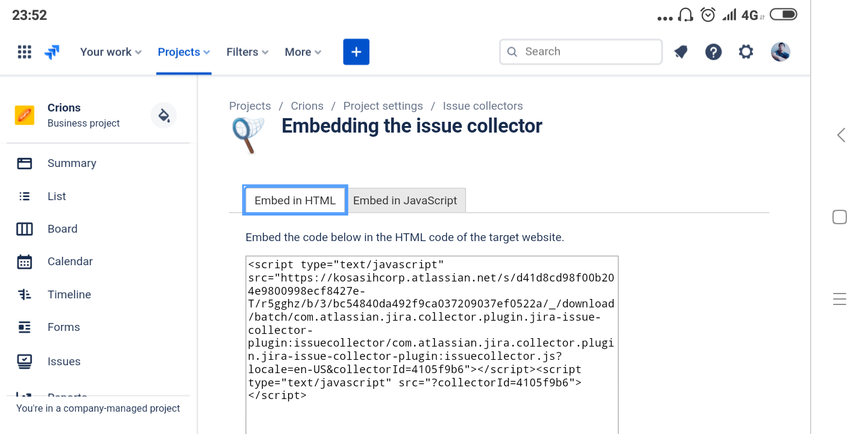
Task: Click the Crions project pencil avatar
Action: pyautogui.click(x=25, y=115)
